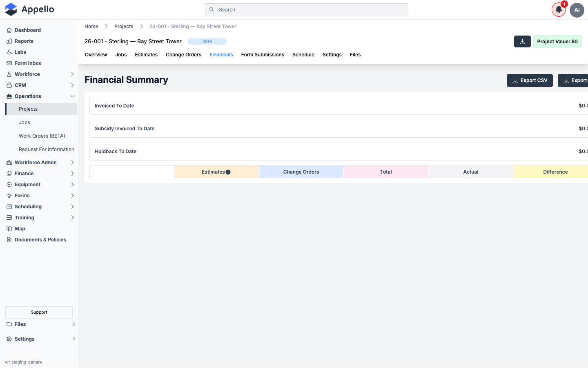Expand the Workforce menu chevron

point(72,74)
